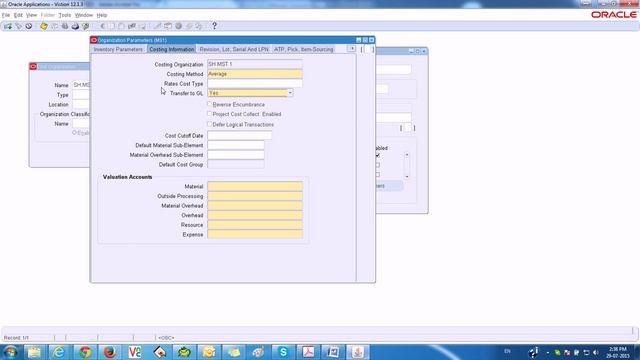This screenshot has height=360, width=640.
Task: Open the Windows Start menu
Action: pos(10,352)
